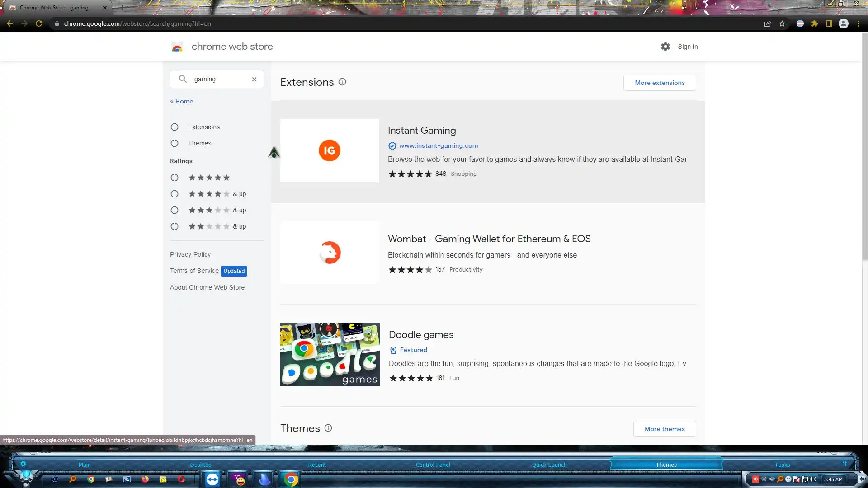Switch to the Quick Launch dock tab
The image size is (868, 488).
click(x=549, y=465)
